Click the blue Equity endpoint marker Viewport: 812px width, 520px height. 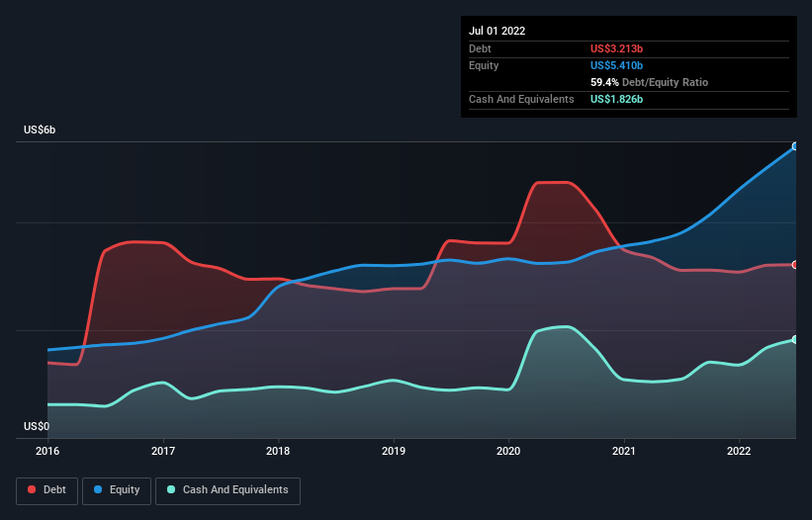795,146
